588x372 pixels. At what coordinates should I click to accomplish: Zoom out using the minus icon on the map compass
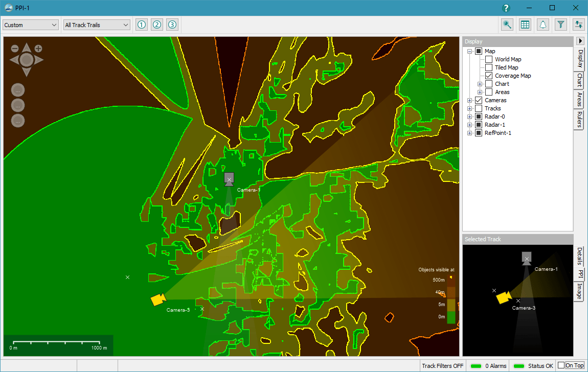click(14, 48)
